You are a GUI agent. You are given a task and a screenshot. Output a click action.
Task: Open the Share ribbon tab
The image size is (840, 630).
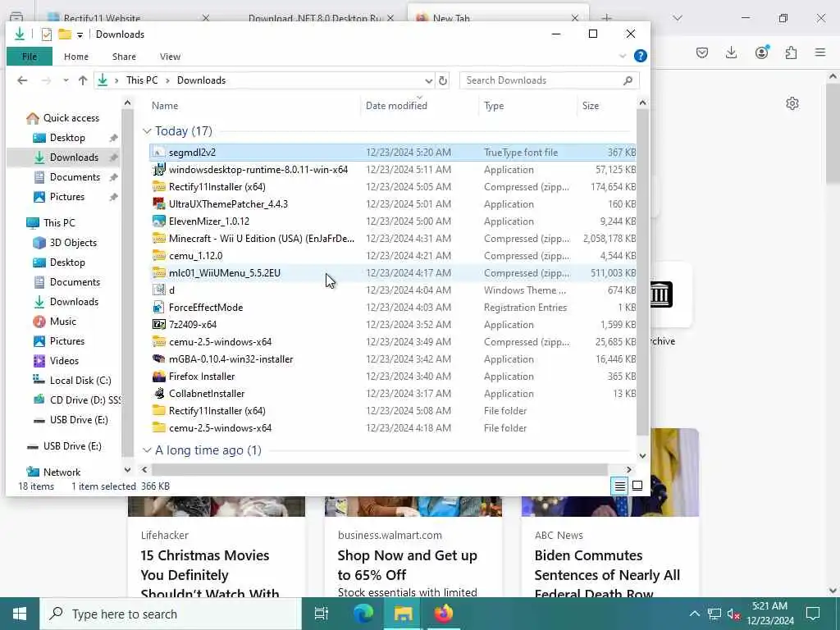click(125, 57)
